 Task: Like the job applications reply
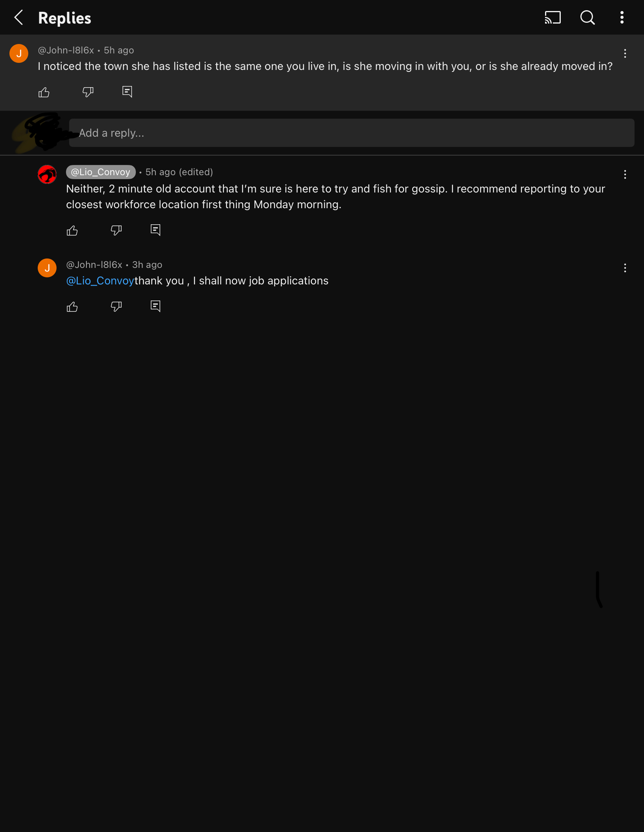point(72,307)
